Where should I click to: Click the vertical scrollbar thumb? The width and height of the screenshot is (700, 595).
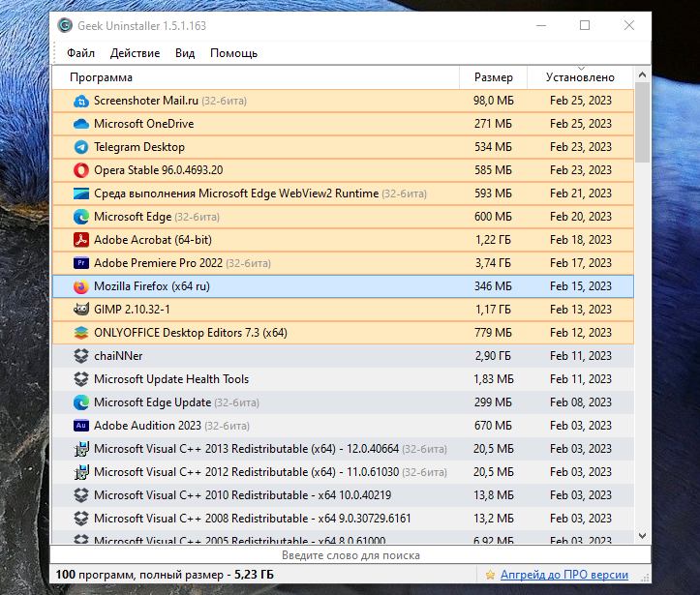pyautogui.click(x=643, y=123)
